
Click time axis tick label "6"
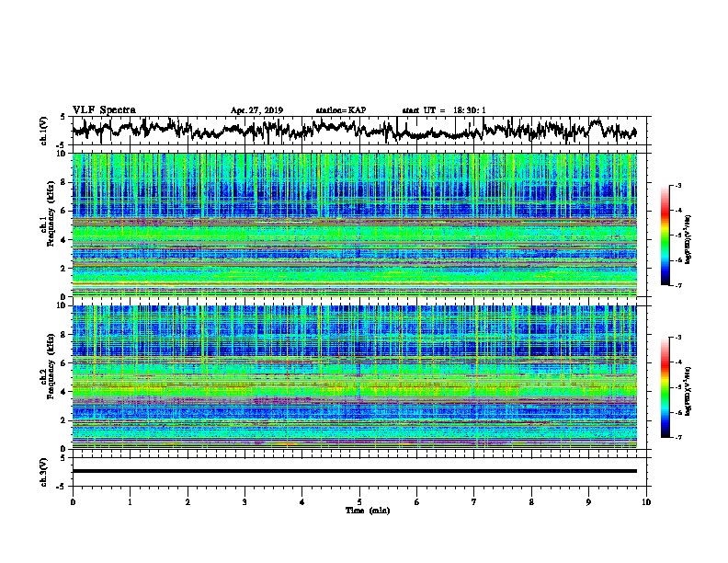(x=417, y=502)
